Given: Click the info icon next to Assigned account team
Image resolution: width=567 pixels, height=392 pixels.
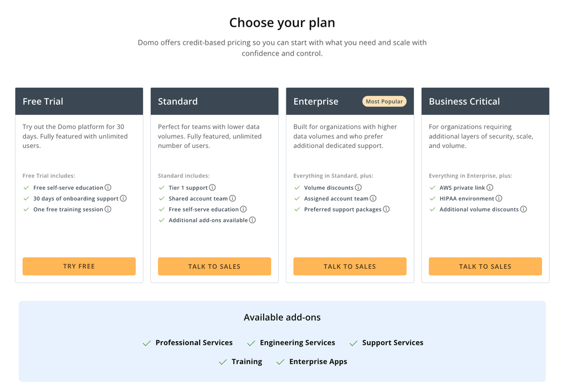Looking at the screenshot, I should 373,198.
